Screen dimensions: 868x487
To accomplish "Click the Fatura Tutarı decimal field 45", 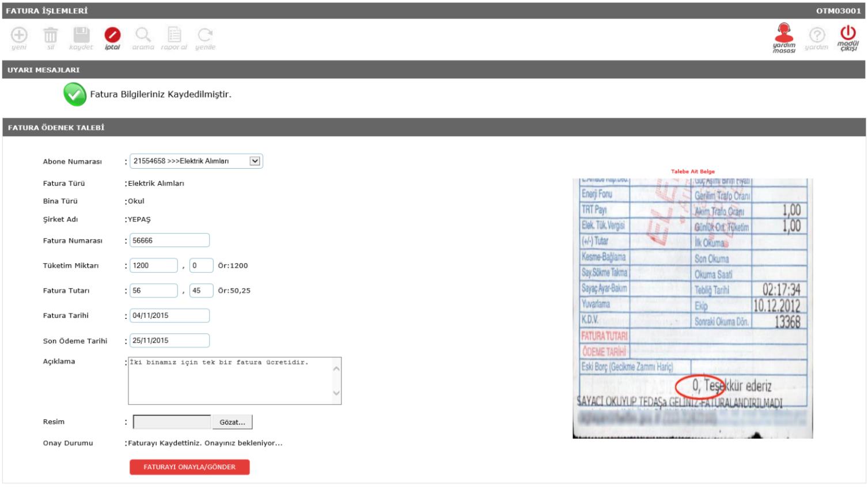I will click(202, 291).
